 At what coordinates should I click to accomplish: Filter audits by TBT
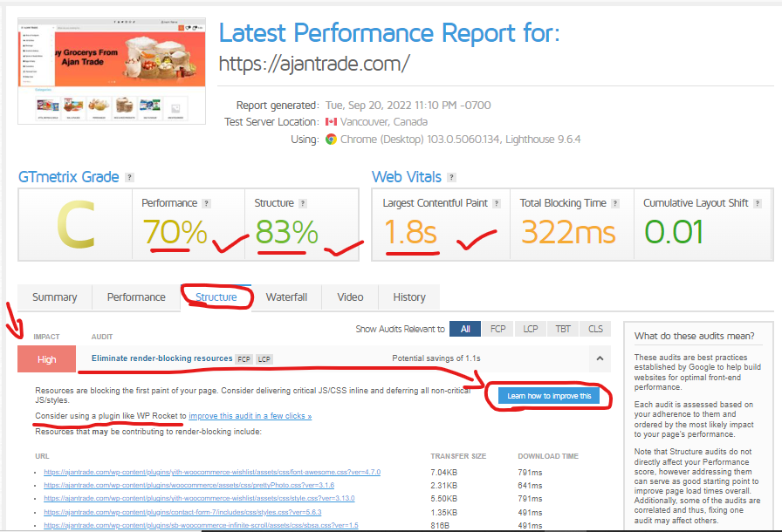click(563, 330)
